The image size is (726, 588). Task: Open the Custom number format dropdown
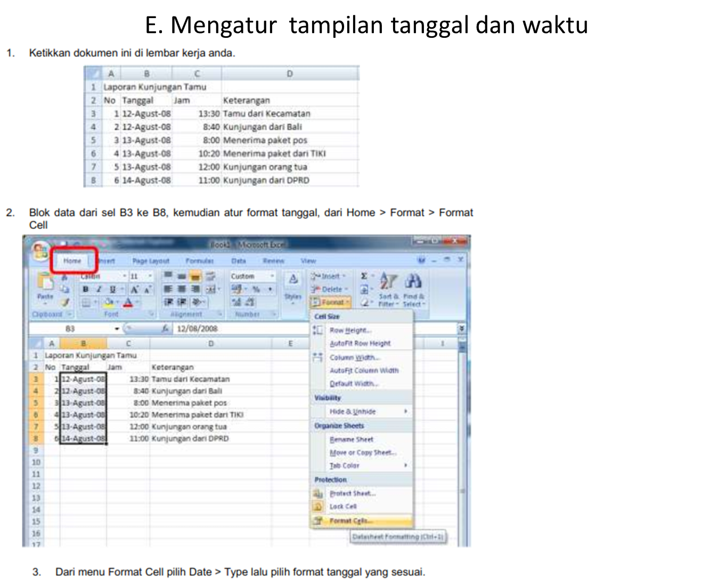point(272,276)
